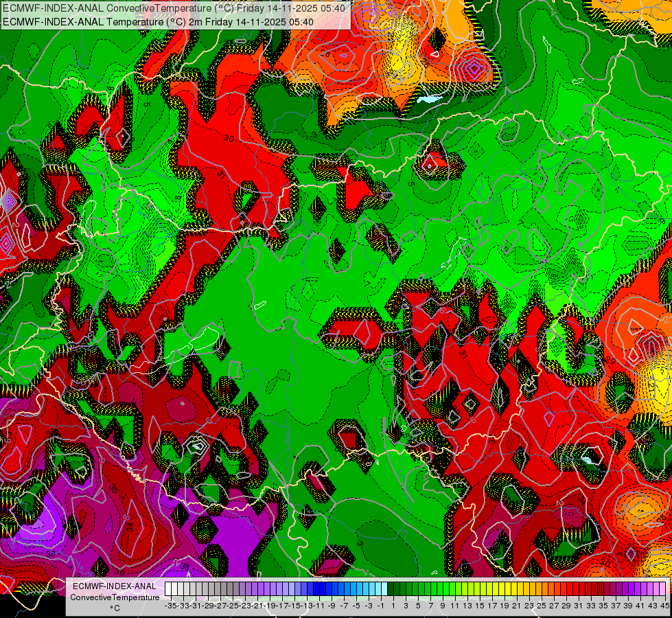Click 'ECMWF-INDEX-ANAL' label in the bottom legend
Screen dimensions: 672x618
[x=115, y=586]
